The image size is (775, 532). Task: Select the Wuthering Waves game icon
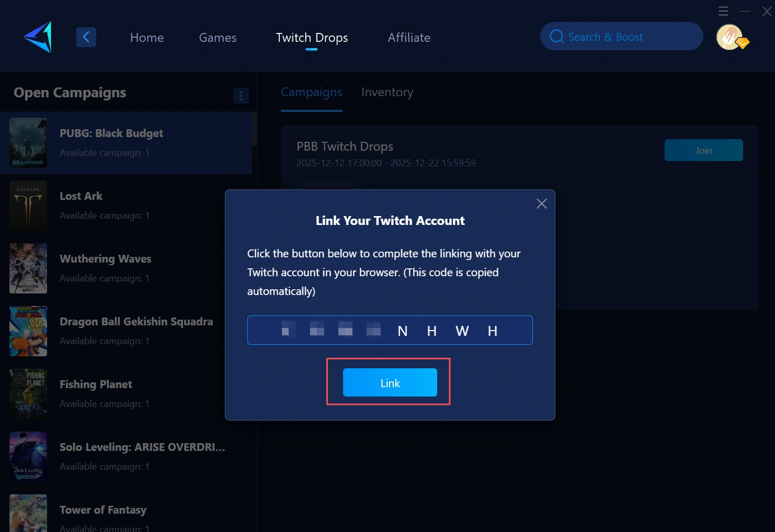point(28,268)
